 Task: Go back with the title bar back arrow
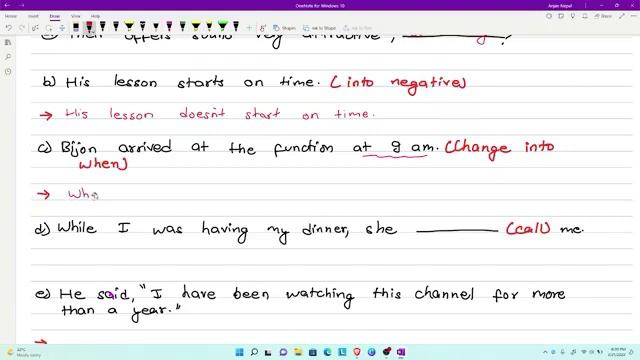7,5
